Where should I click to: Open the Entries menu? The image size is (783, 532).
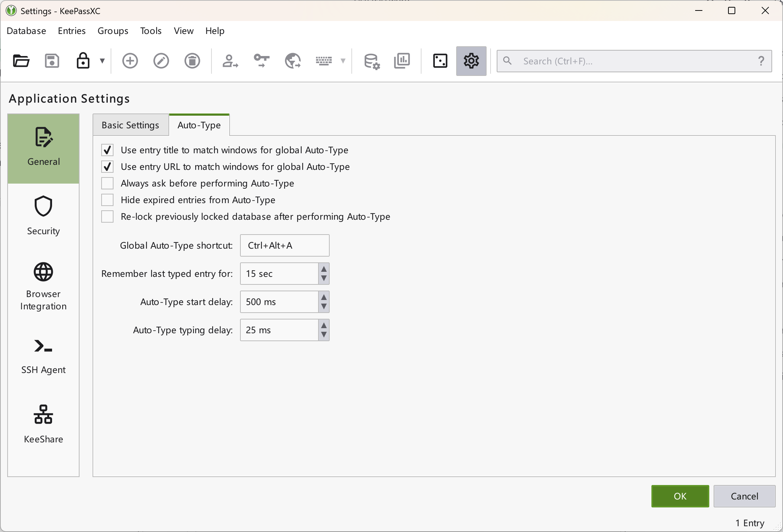click(x=72, y=31)
